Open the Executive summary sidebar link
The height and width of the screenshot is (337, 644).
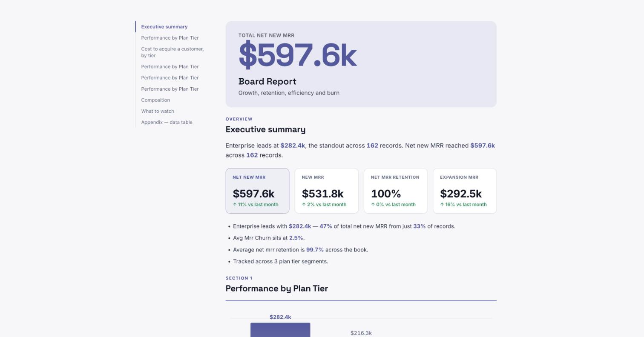(164, 27)
